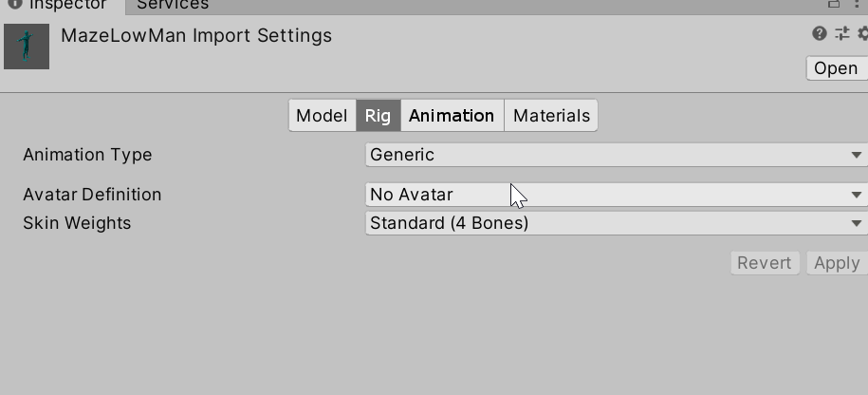Switch to the Animation tab
The width and height of the screenshot is (868, 395).
click(452, 116)
